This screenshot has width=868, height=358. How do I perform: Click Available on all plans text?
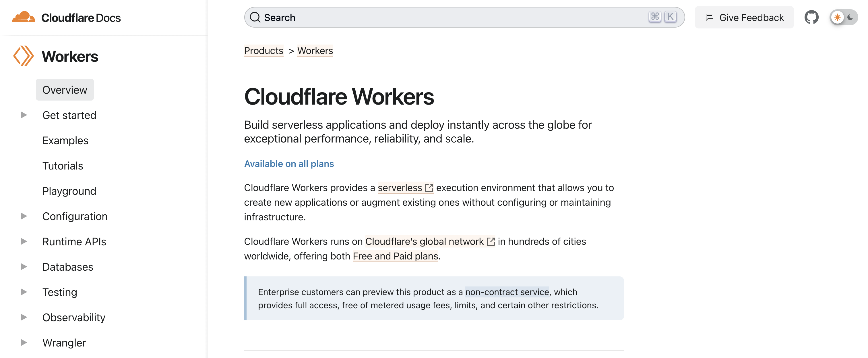tap(289, 164)
